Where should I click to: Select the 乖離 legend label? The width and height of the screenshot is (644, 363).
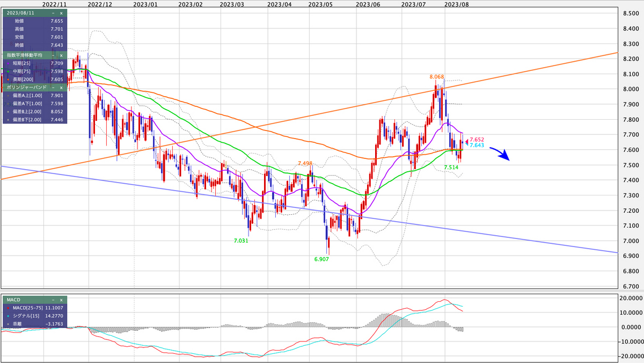(x=17, y=324)
